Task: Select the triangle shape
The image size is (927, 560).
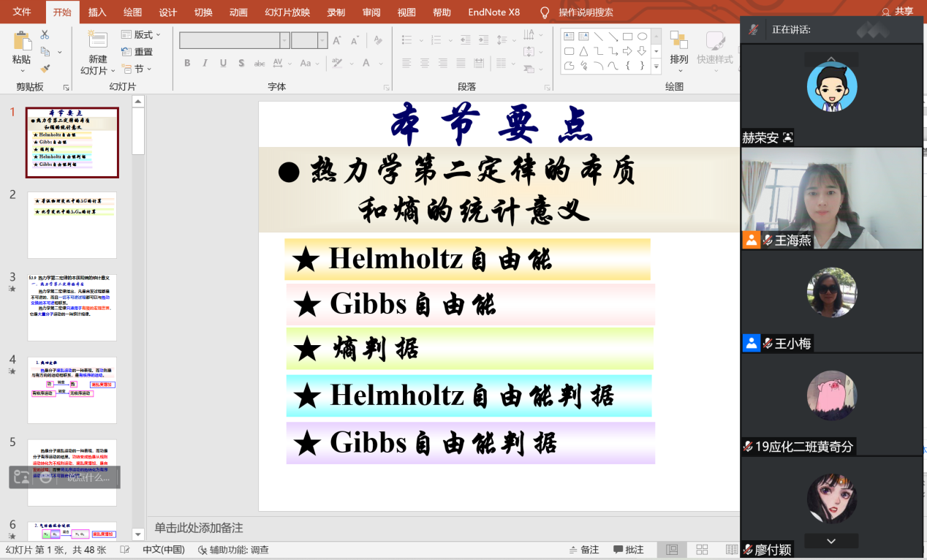Action: [583, 51]
